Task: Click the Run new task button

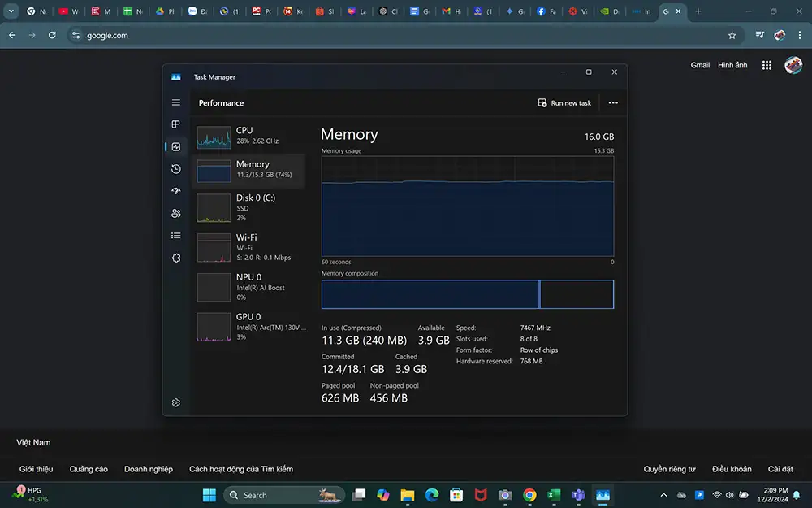Action: click(564, 103)
